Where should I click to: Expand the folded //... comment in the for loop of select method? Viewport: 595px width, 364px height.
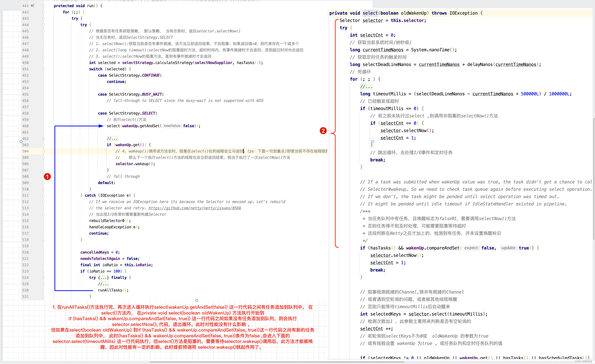366,87
